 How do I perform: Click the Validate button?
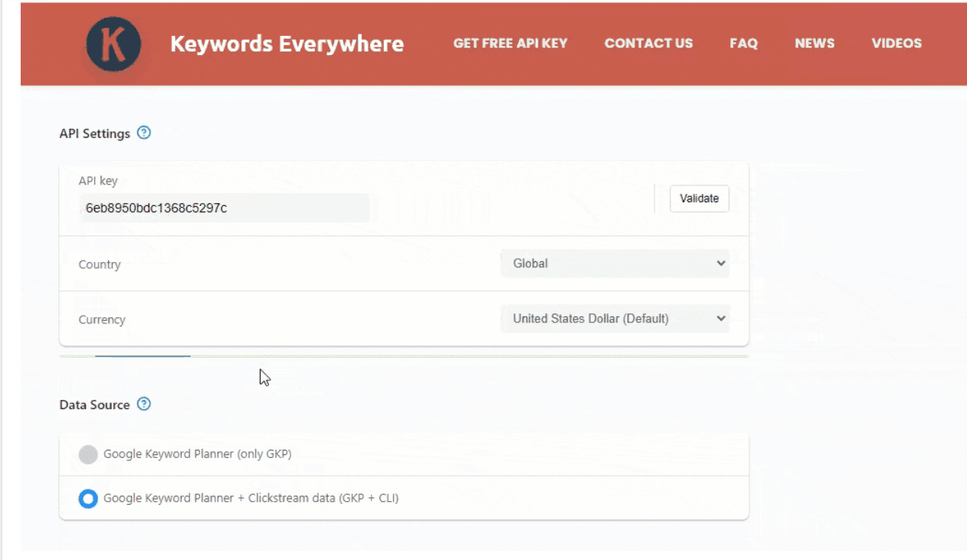coord(698,198)
